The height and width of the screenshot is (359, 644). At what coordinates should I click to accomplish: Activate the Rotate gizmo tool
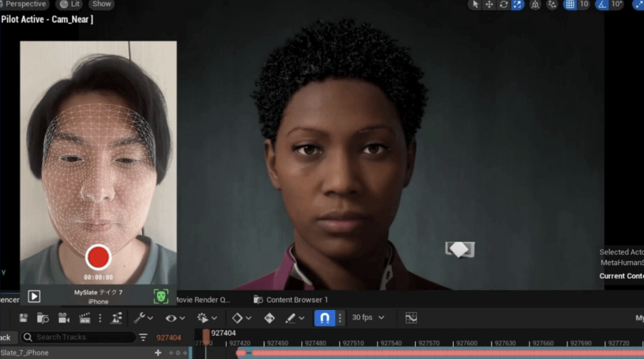point(503,4)
